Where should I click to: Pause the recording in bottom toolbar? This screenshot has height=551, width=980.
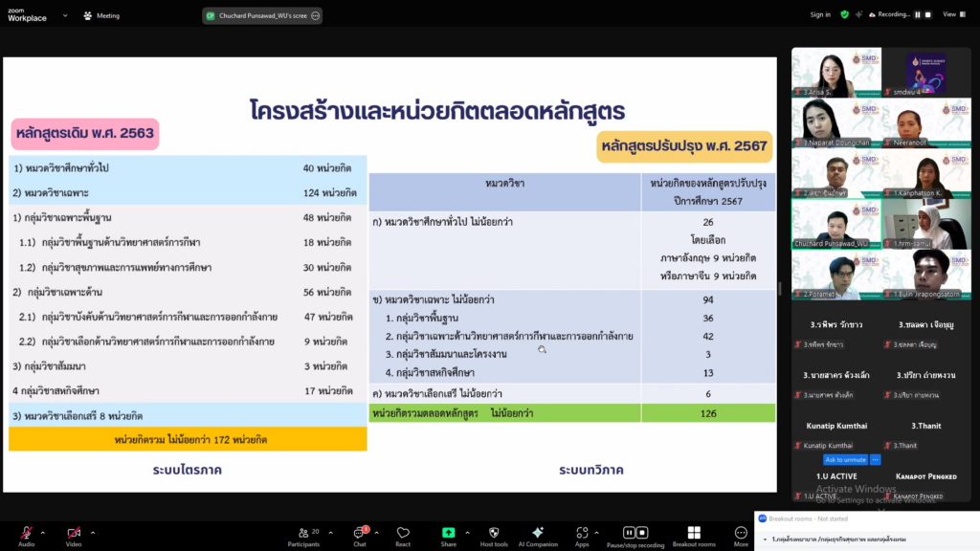(629, 532)
